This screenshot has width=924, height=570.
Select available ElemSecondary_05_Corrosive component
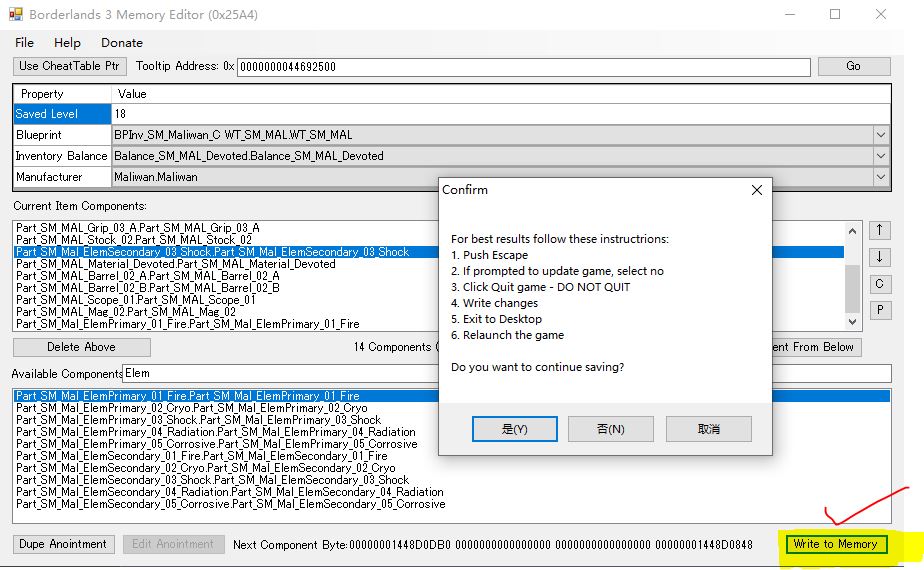[x=230, y=504]
